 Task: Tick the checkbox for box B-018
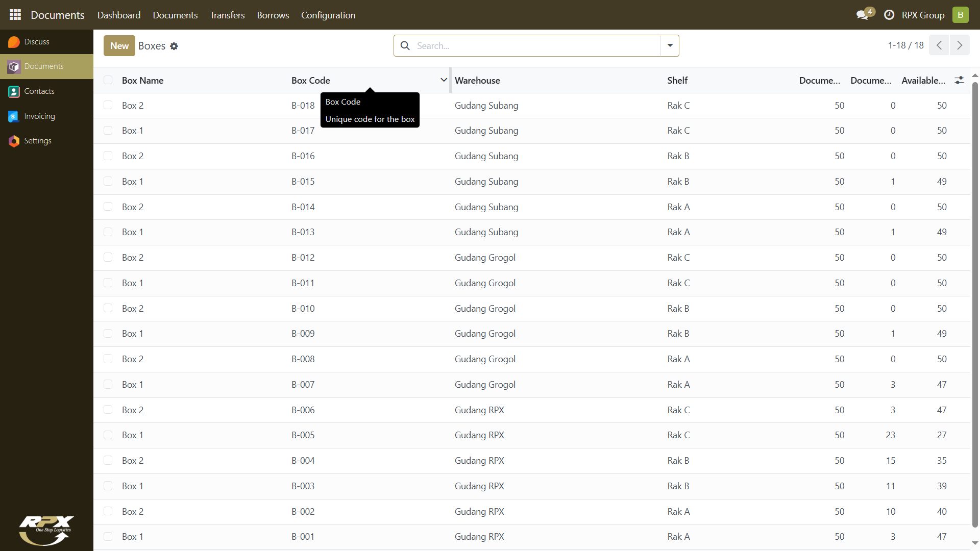coord(108,105)
